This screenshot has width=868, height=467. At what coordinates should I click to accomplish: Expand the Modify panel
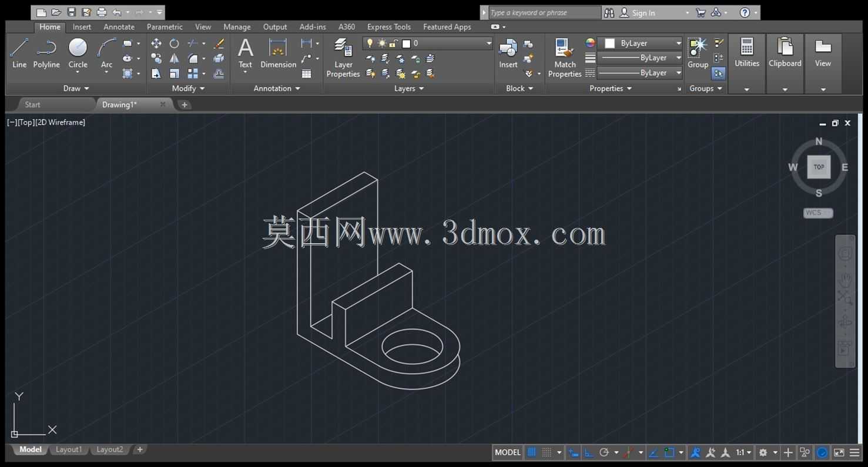click(188, 88)
